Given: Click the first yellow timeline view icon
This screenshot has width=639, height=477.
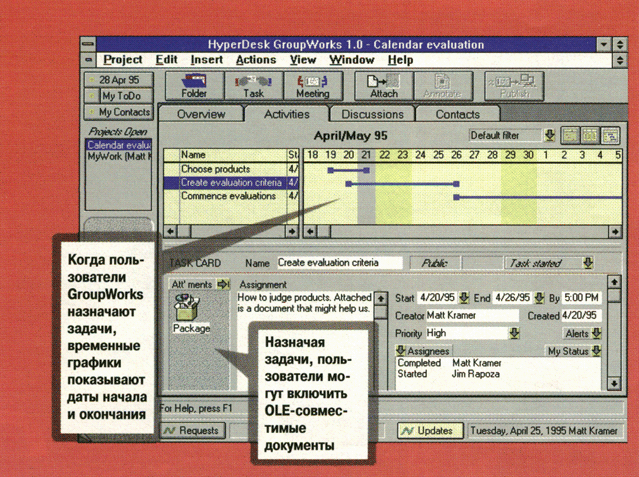Looking at the screenshot, I should (569, 135).
